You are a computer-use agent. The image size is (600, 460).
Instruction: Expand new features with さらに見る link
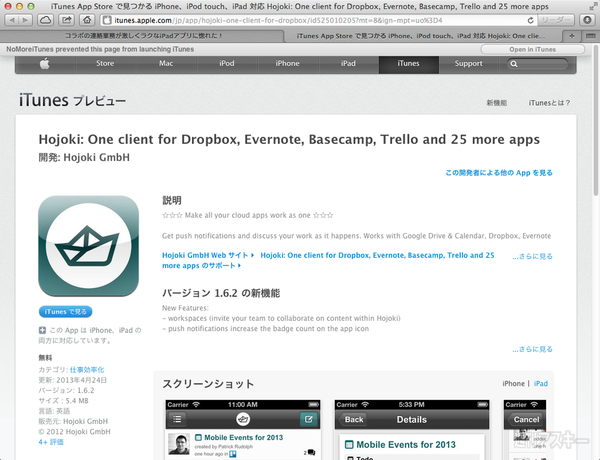click(532, 349)
